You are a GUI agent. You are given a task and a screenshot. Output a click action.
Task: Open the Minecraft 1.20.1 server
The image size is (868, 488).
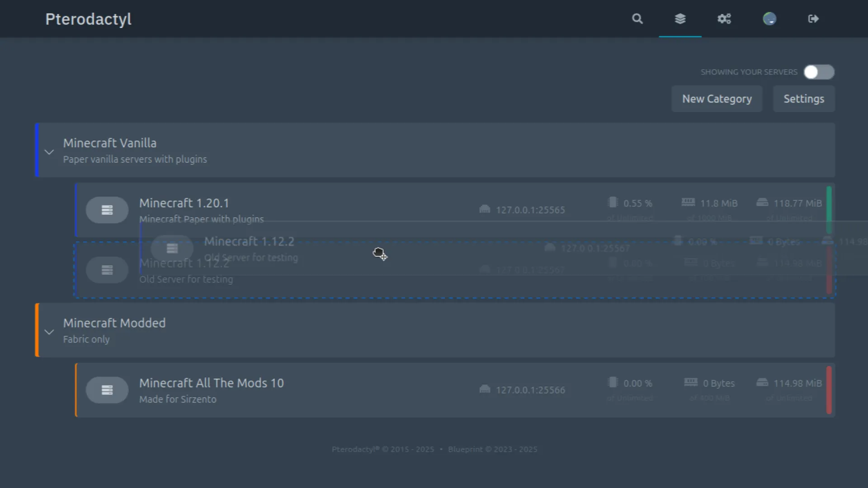point(184,203)
